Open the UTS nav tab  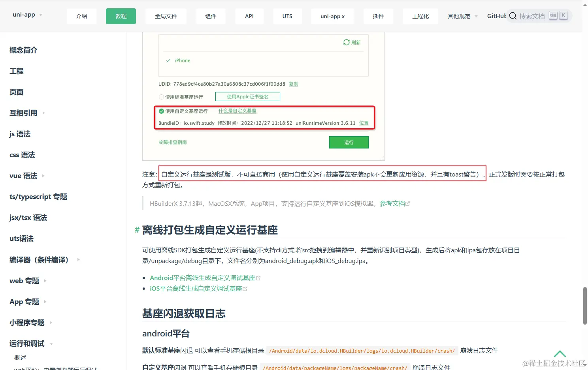point(287,16)
